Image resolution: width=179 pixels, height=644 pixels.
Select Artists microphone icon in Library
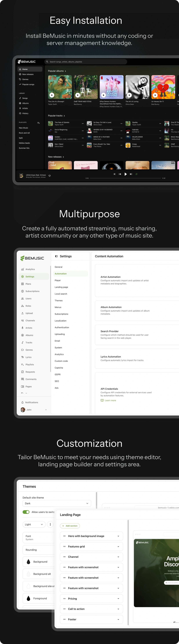[x=20, y=108]
